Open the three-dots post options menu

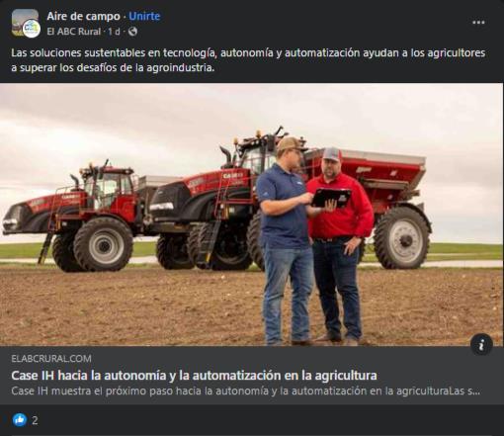click(478, 23)
